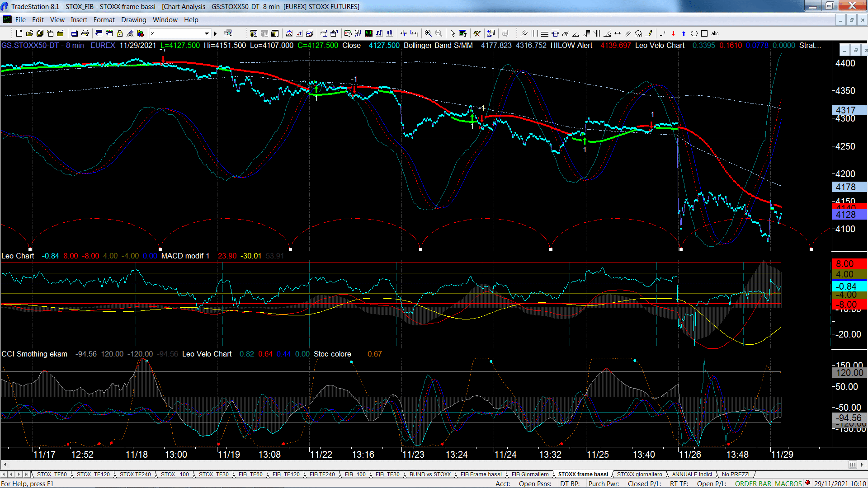Click the Zoom Out magnifier icon
The image size is (868, 488).
coord(439,33)
